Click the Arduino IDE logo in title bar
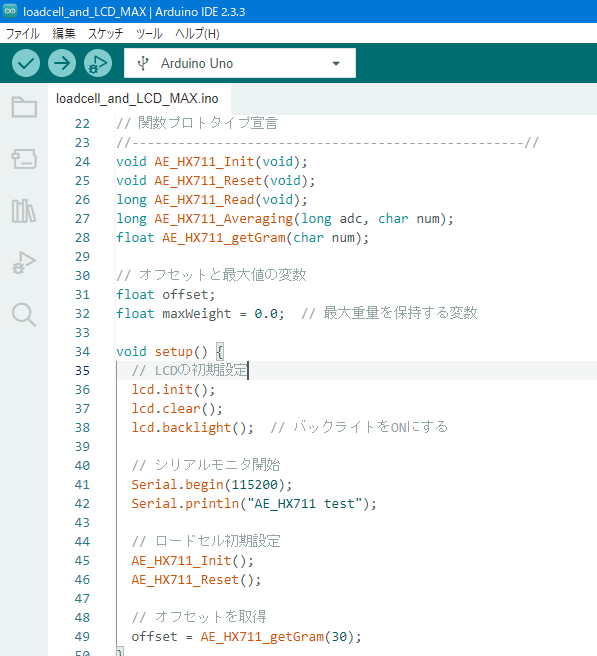This screenshot has height=656, width=597. [x=10, y=11]
